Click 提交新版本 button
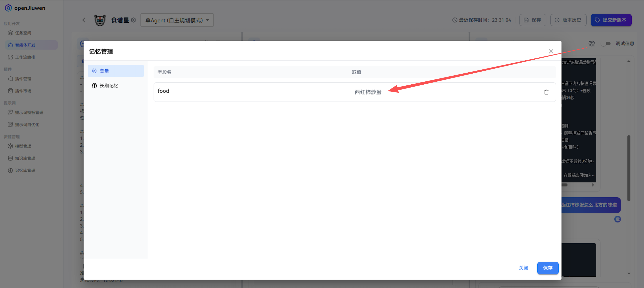644x288 pixels. [x=611, y=20]
